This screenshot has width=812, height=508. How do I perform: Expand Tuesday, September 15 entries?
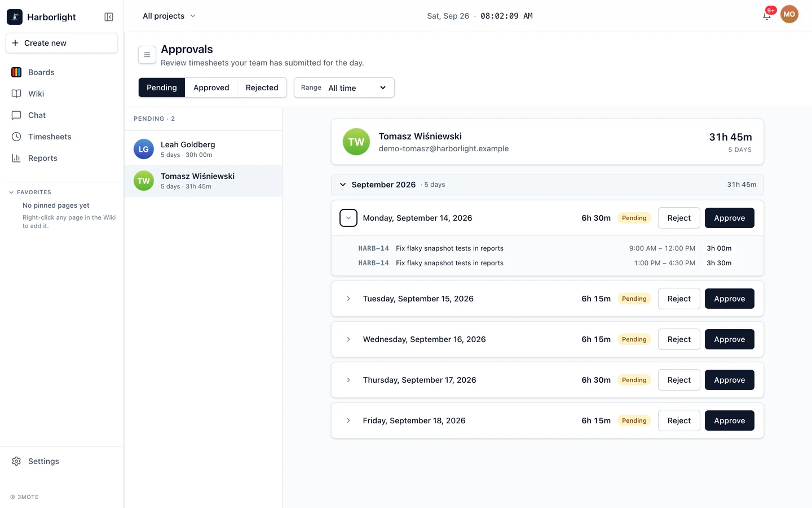pos(348,299)
